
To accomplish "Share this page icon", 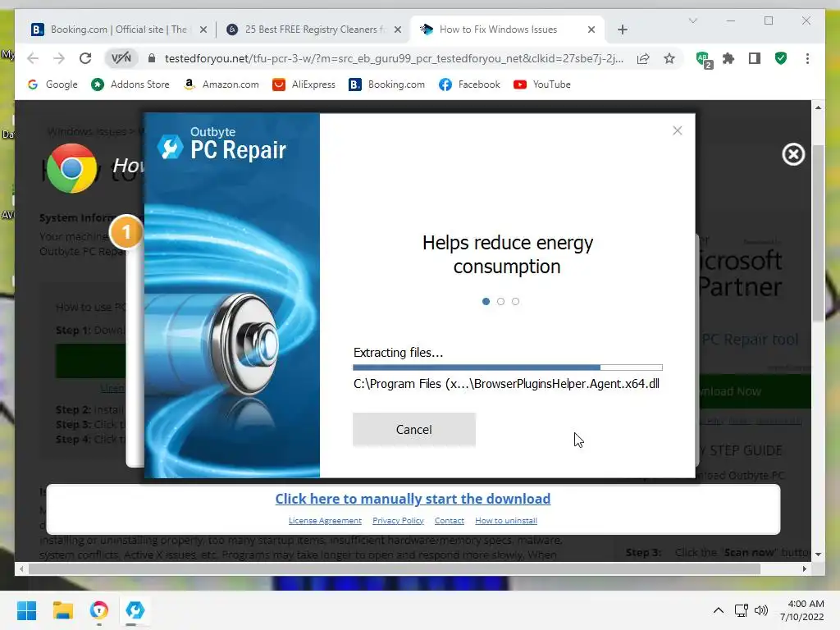I will [643, 58].
